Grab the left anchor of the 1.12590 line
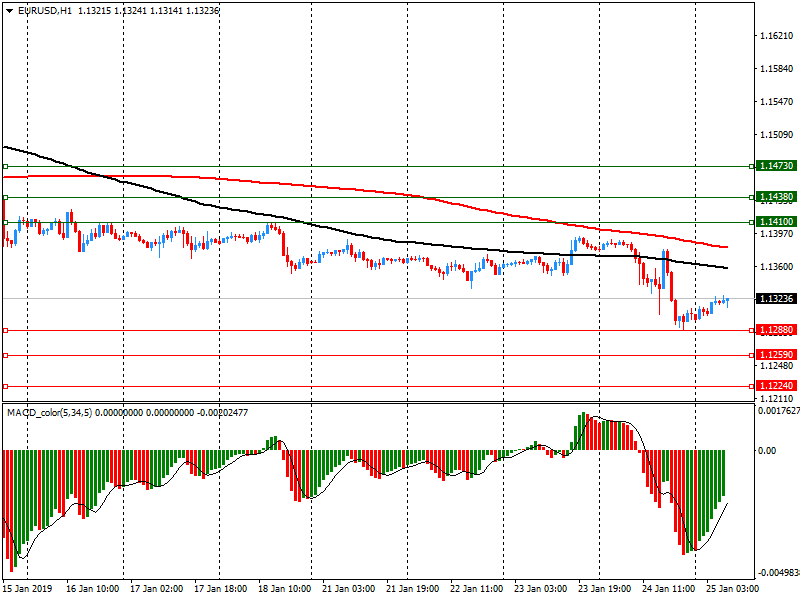800x600 pixels. pyautogui.click(x=6, y=356)
